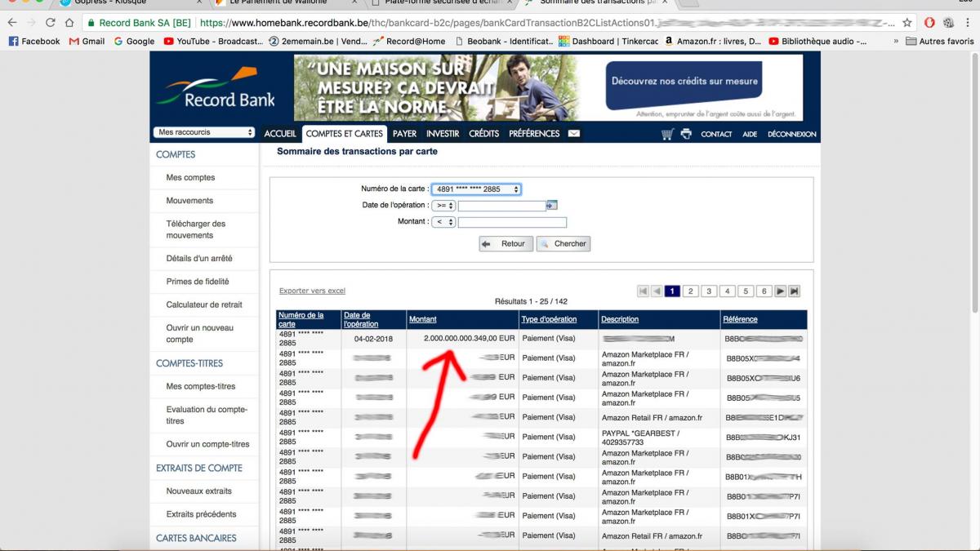Open Mes comptes in the sidebar
This screenshot has height=551, width=980.
click(190, 177)
